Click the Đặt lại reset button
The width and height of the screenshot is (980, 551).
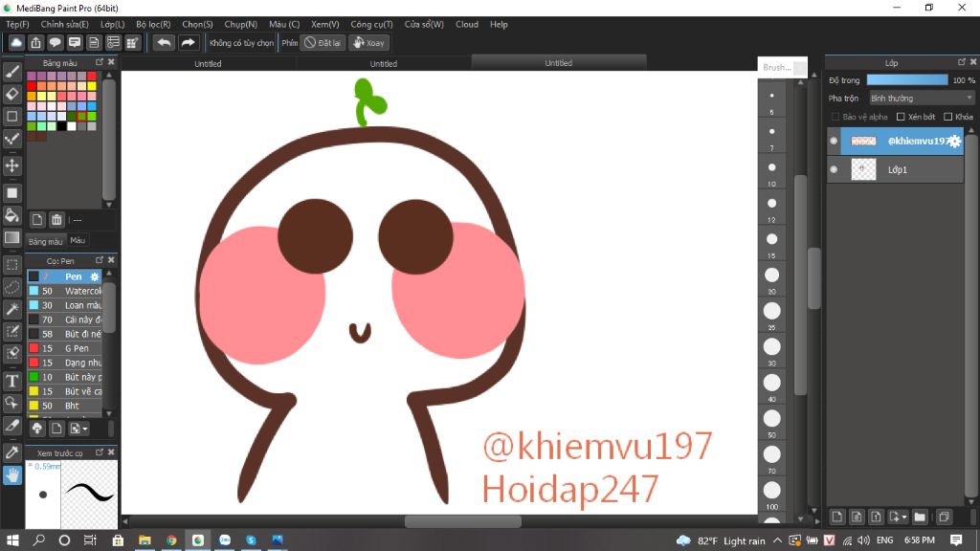tap(323, 42)
